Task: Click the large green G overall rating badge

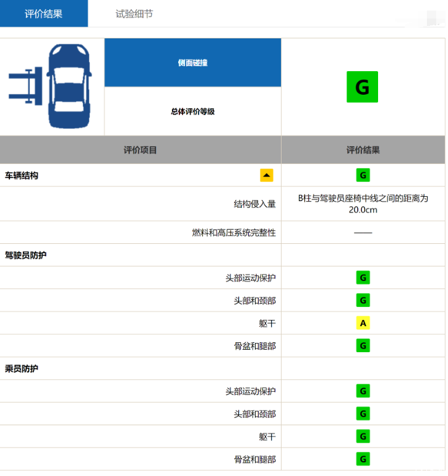Action: pyautogui.click(x=362, y=87)
